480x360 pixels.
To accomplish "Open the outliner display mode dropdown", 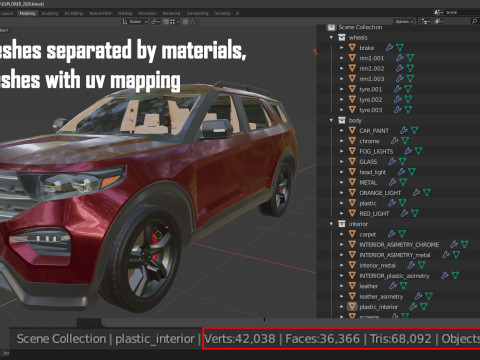I will 426,21.
